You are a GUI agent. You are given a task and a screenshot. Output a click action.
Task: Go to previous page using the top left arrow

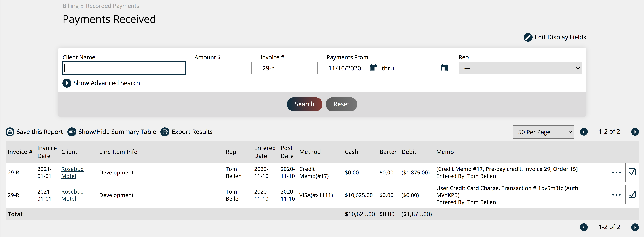(584, 132)
